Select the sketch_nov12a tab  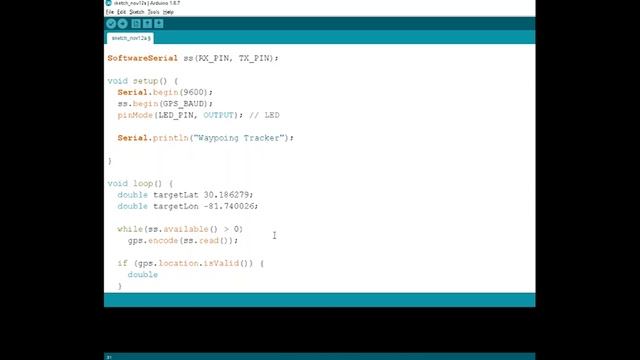(131, 38)
